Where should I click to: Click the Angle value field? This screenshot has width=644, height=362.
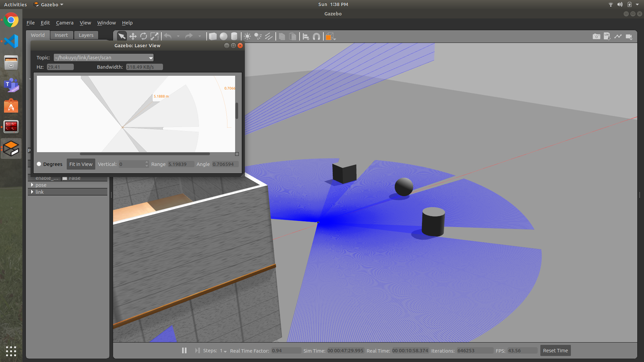click(225, 164)
